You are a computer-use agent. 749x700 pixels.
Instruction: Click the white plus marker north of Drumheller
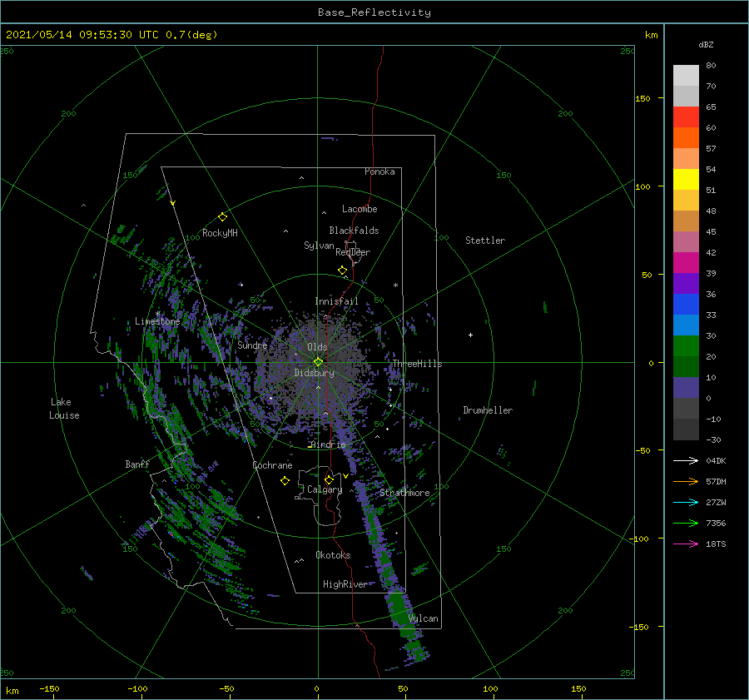coord(470,335)
